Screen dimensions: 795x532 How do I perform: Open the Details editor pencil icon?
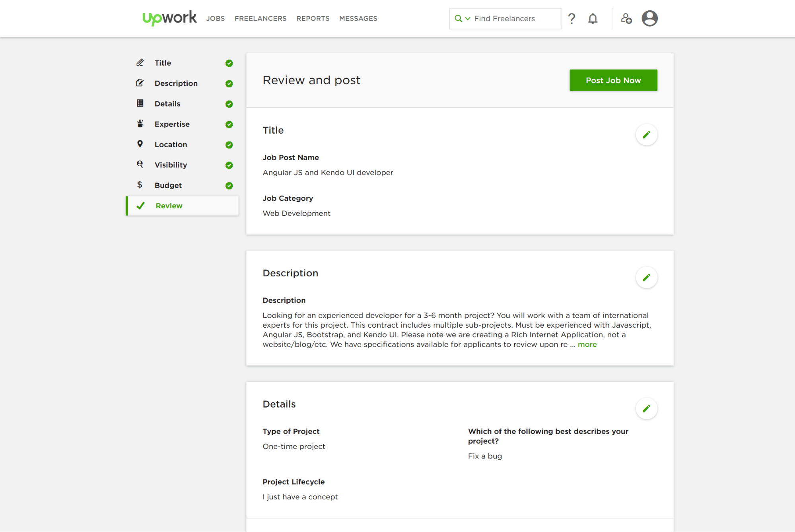pos(647,408)
